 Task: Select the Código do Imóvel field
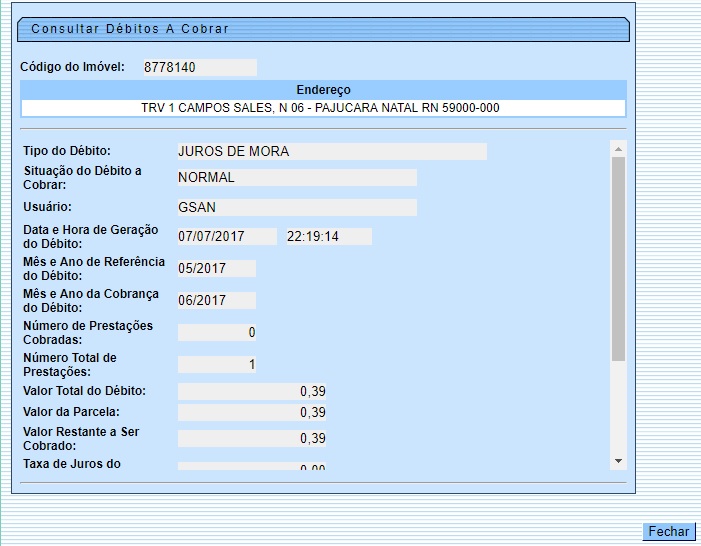[198, 68]
